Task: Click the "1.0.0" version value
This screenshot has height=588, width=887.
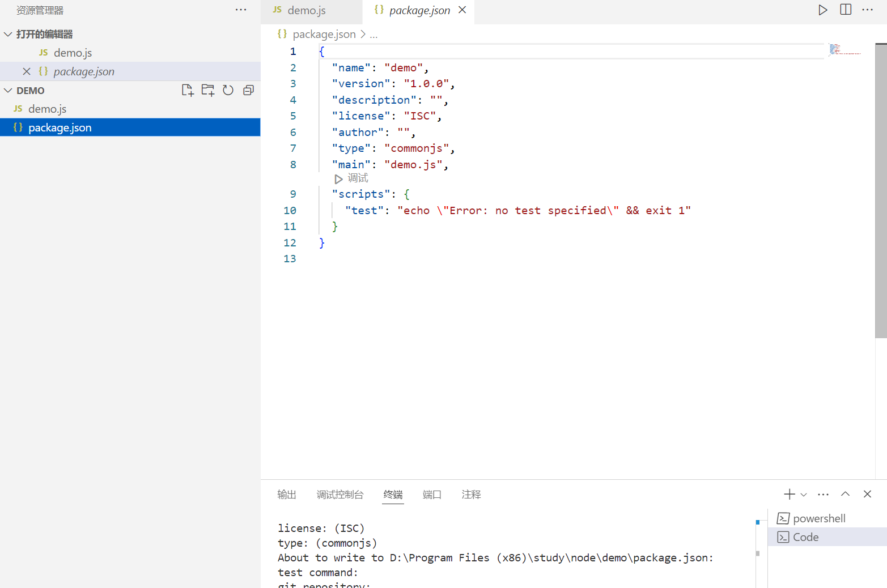Action: [427, 84]
